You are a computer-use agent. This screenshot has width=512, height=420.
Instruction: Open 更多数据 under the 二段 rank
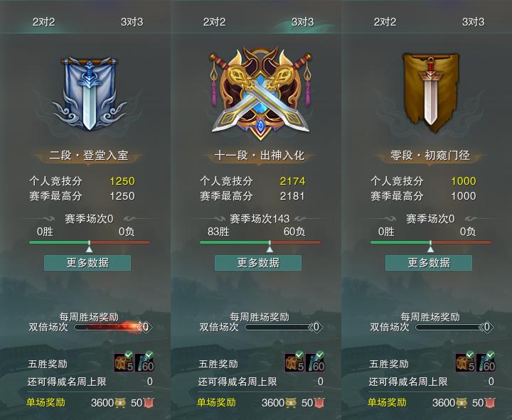coord(87,263)
